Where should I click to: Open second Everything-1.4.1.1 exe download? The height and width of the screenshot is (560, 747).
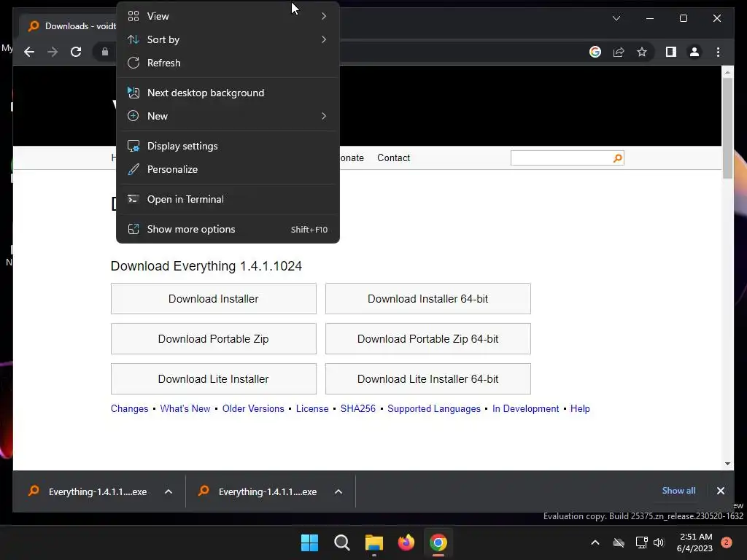[267, 491]
